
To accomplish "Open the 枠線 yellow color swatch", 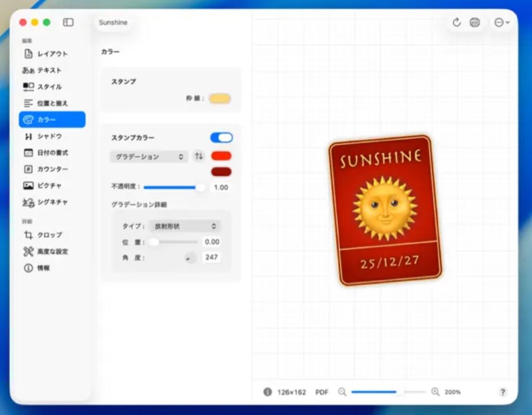I will click(220, 99).
